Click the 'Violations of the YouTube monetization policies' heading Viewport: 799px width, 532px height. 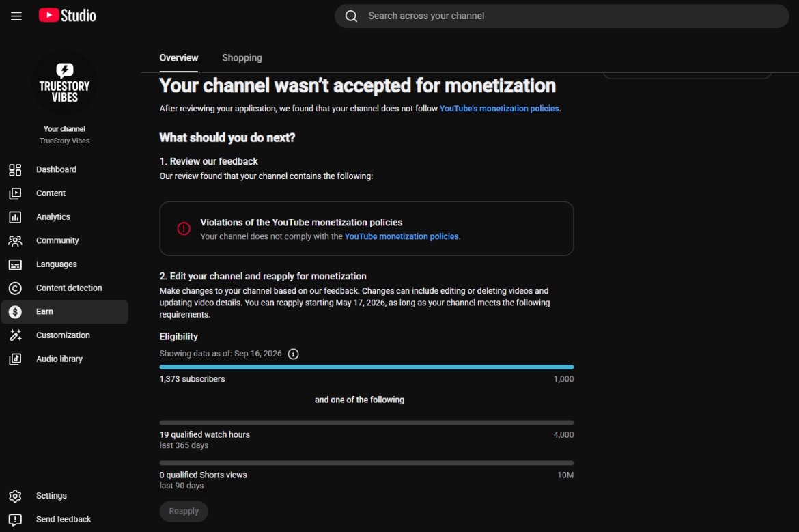click(x=301, y=223)
